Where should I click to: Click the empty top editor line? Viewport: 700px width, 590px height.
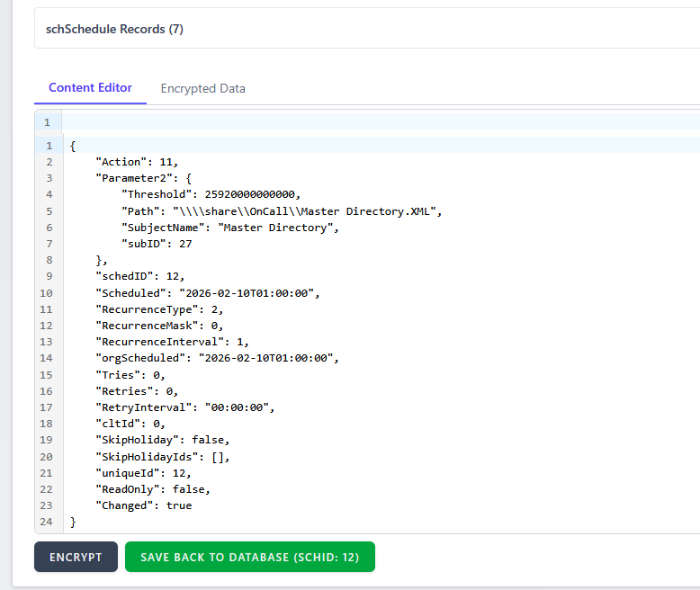tap(360, 121)
